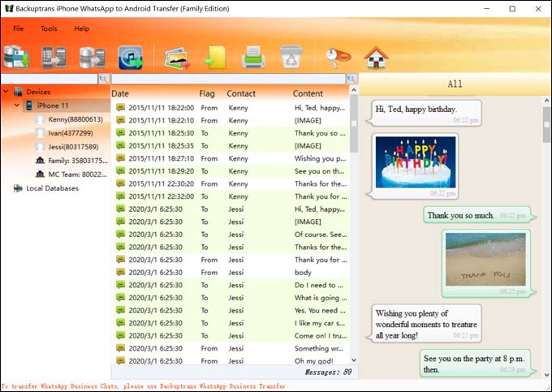
Task: Click the backup database toolbar icon
Action: coord(16,57)
